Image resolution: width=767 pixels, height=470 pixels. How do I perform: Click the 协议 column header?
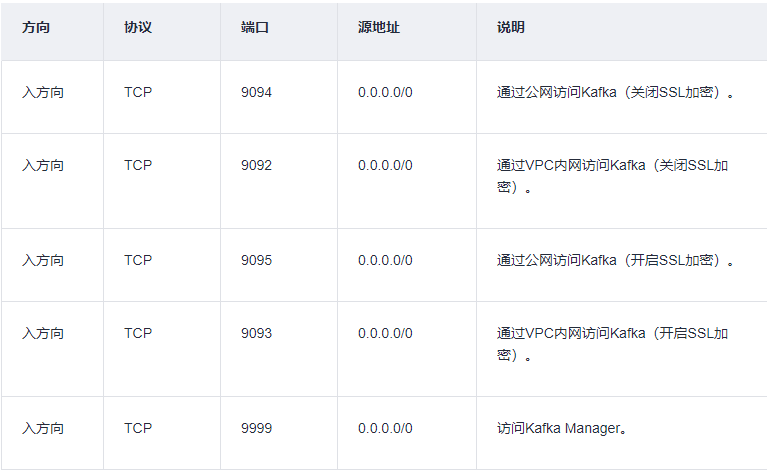[x=138, y=28]
